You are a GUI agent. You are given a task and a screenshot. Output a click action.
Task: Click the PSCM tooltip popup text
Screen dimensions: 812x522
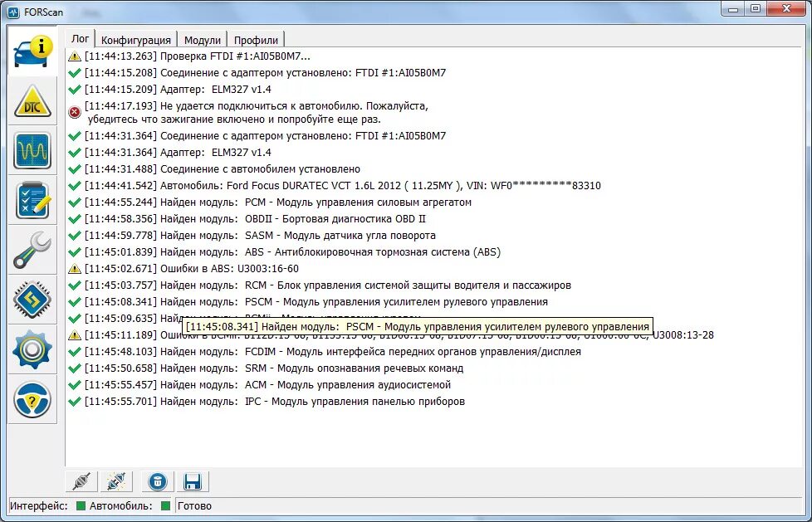click(x=418, y=327)
